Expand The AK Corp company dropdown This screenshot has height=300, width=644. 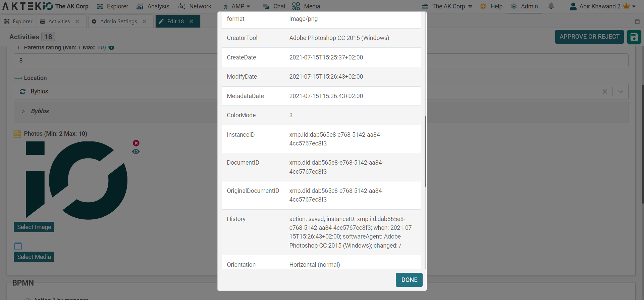click(447, 6)
